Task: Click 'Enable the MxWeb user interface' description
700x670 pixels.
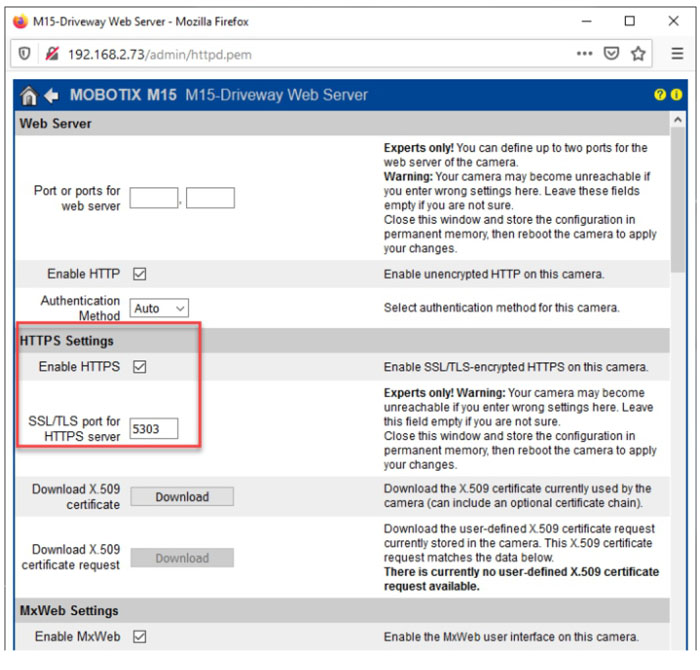Action: [511, 637]
